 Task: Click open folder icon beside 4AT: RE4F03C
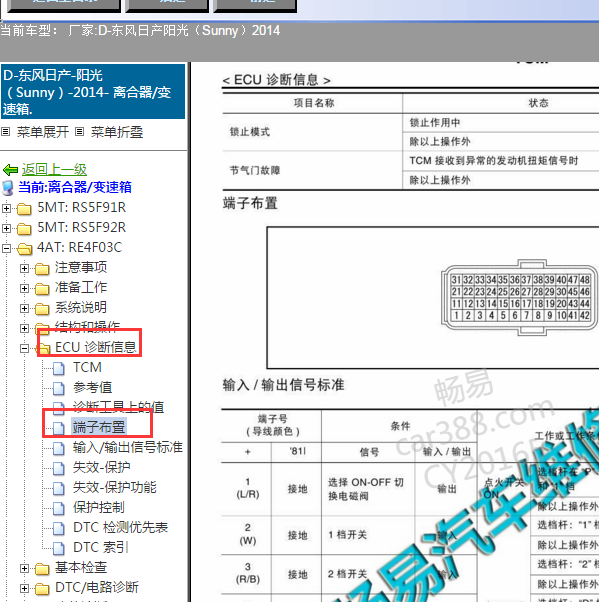pos(25,248)
